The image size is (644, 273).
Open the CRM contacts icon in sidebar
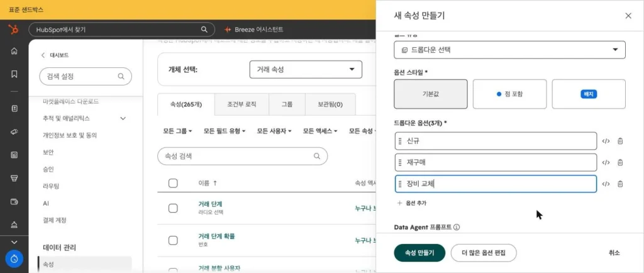14,108
